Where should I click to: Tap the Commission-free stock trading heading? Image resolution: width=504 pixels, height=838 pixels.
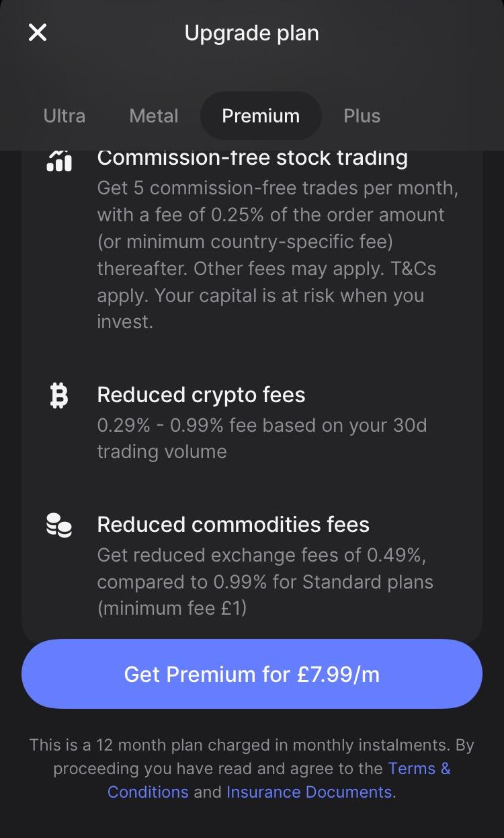coord(252,157)
